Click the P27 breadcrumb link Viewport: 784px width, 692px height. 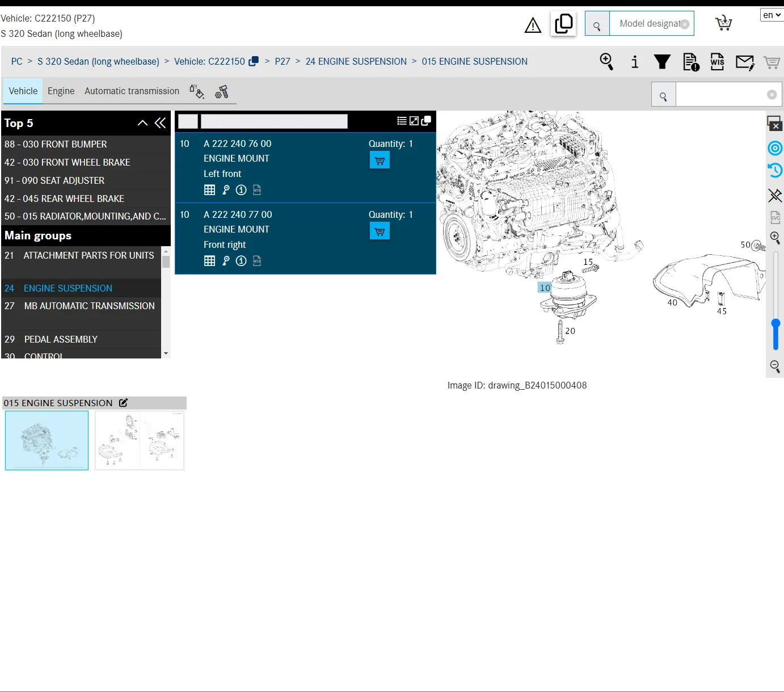(x=283, y=61)
